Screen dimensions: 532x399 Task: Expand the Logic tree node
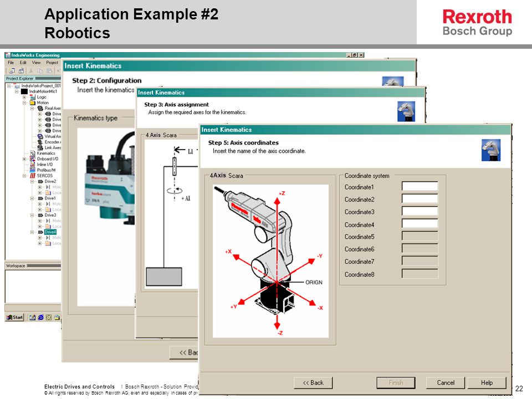click(24, 98)
